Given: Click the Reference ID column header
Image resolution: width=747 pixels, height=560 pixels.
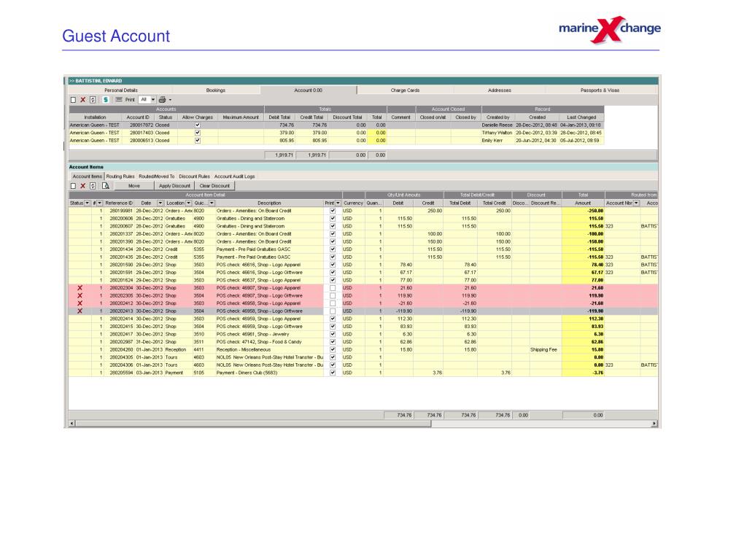Looking at the screenshot, I should [x=119, y=203].
